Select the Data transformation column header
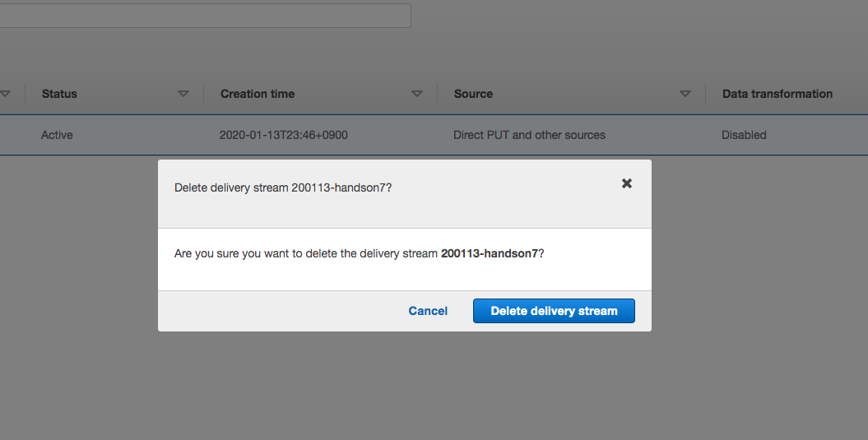868x440 pixels. coord(777,94)
